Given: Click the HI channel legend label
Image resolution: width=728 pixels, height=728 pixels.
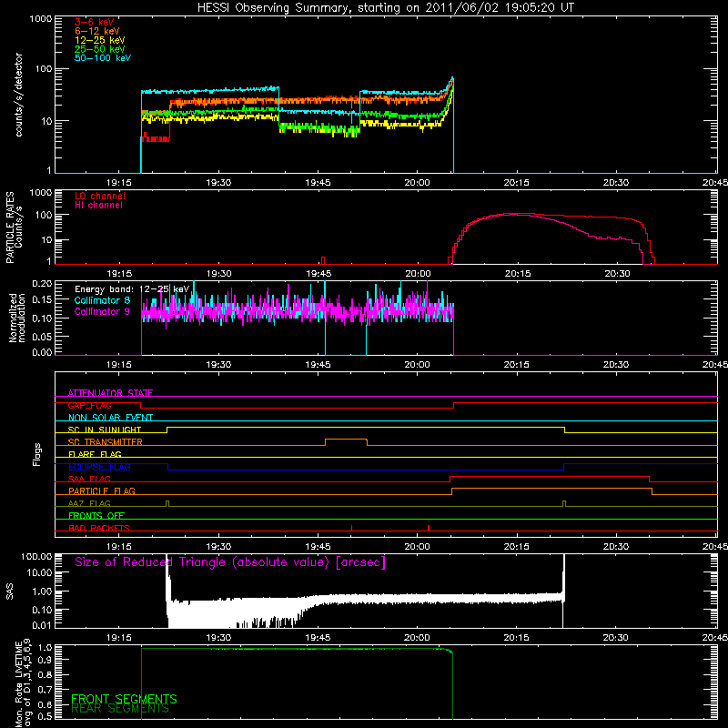Looking at the screenshot, I should [x=98, y=206].
